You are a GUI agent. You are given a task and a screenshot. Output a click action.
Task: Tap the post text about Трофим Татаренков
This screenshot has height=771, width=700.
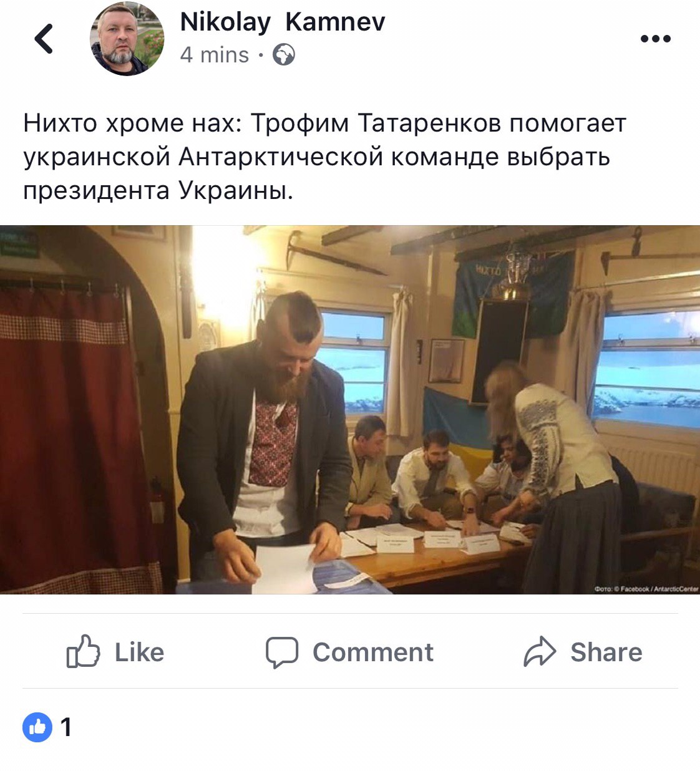pos(324,157)
